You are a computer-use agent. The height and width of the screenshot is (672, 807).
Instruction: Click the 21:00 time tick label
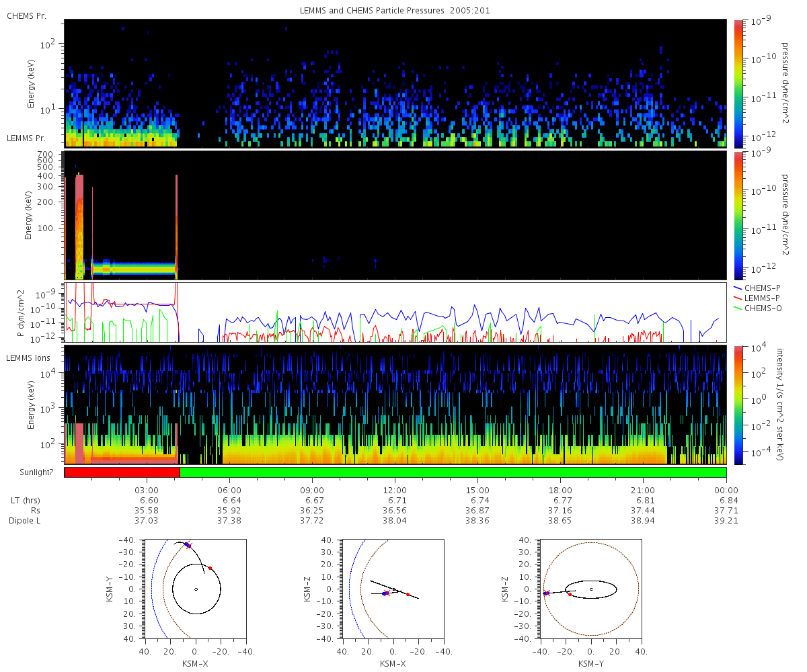coord(644,491)
